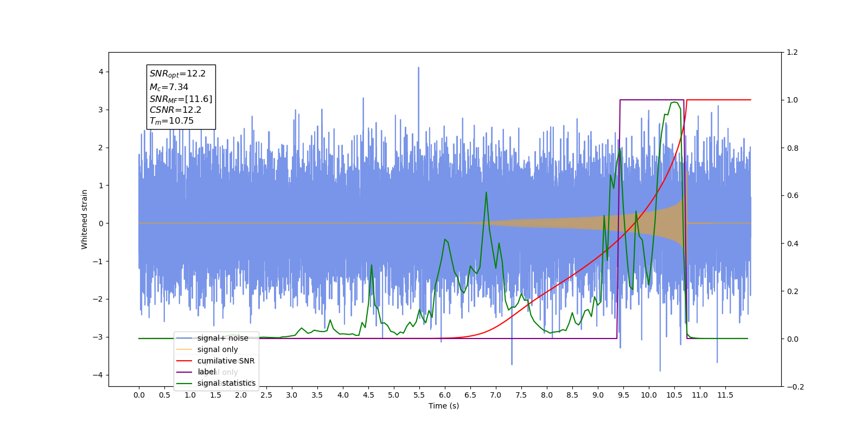Select the blue line swatch beside signal+ noise

tap(184, 338)
